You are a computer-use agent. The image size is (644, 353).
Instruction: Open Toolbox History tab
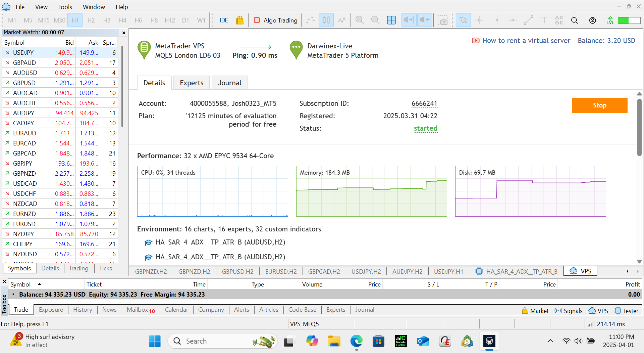(x=83, y=310)
